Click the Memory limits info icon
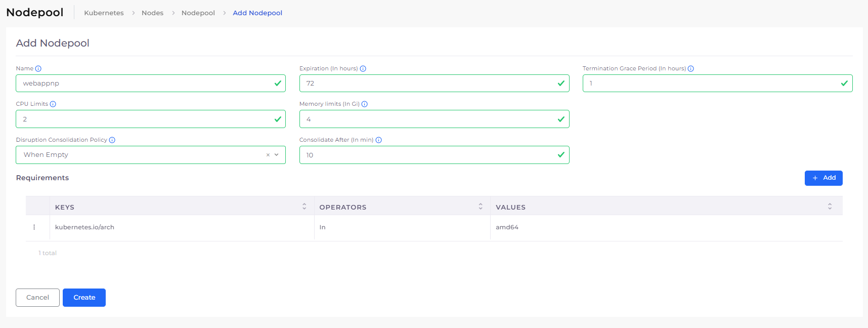Image resolution: width=868 pixels, height=328 pixels. [365, 104]
